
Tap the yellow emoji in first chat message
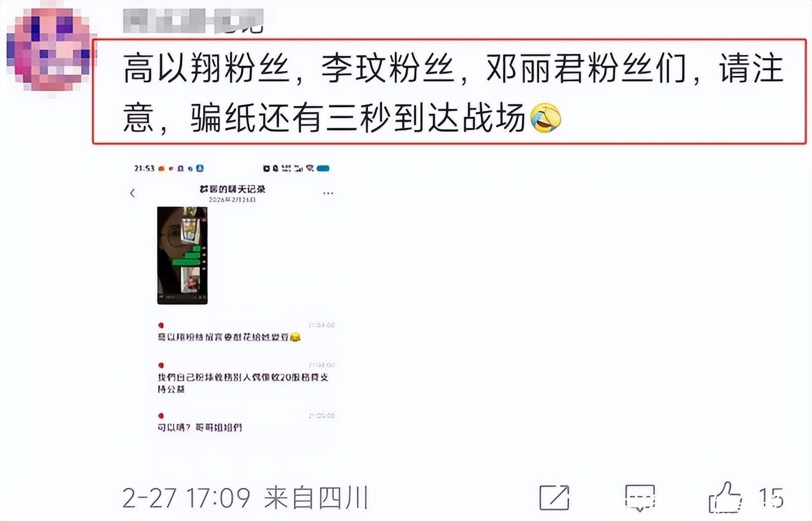(x=296, y=337)
